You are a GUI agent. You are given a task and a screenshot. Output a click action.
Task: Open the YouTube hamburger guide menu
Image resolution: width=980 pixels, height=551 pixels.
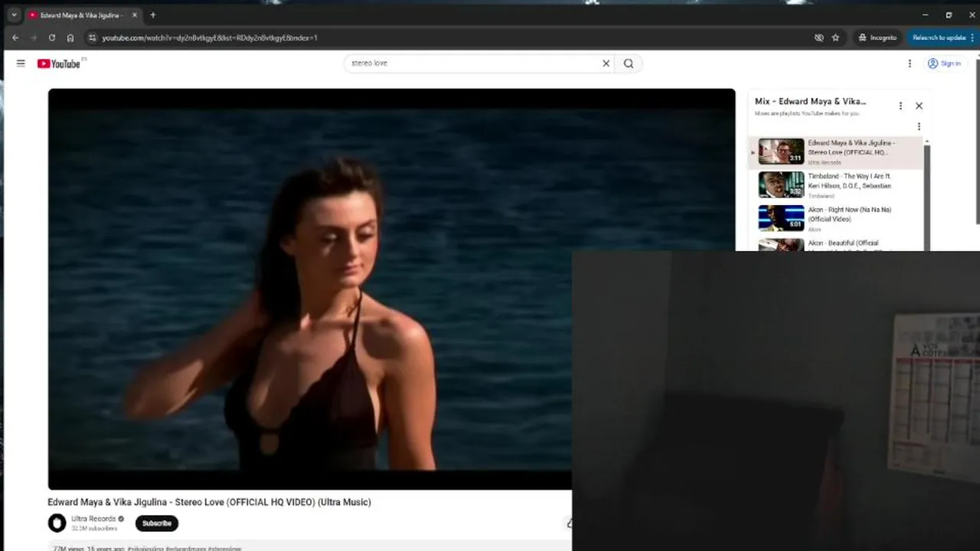[21, 64]
